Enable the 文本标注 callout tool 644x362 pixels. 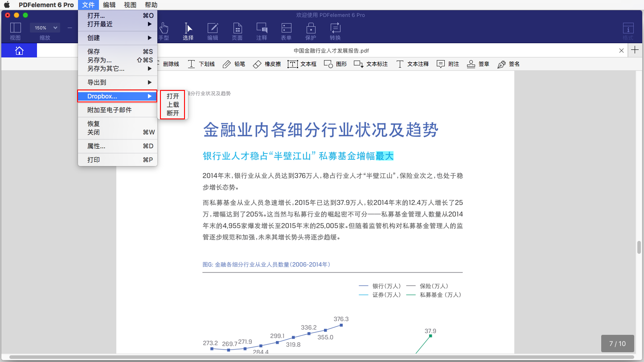(x=370, y=64)
